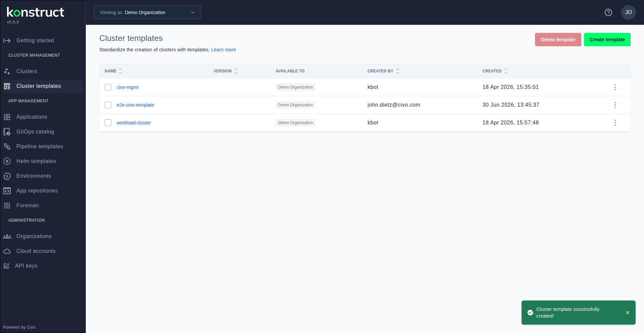The width and height of the screenshot is (644, 333).
Task: Sort table by Created By column arrows
Action: (x=397, y=71)
